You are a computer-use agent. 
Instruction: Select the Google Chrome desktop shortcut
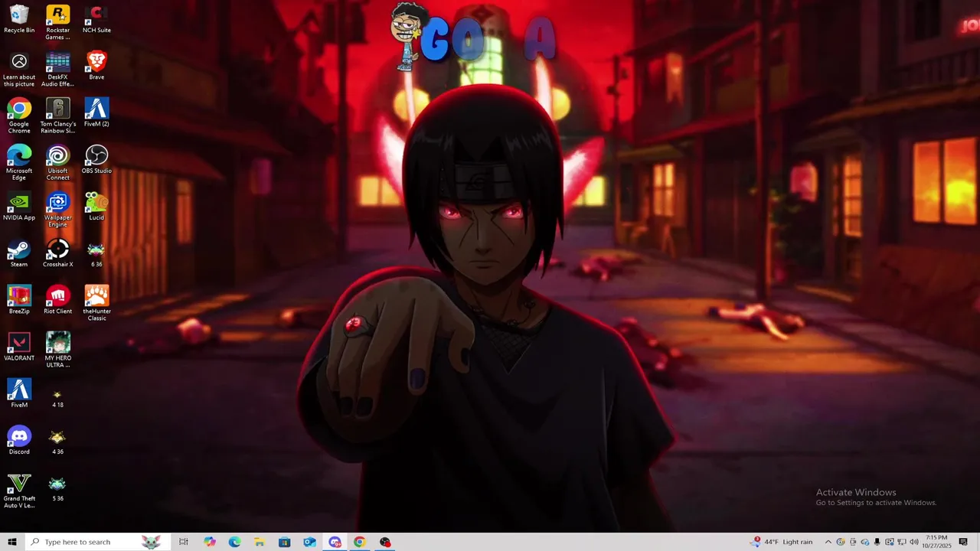pos(19,116)
